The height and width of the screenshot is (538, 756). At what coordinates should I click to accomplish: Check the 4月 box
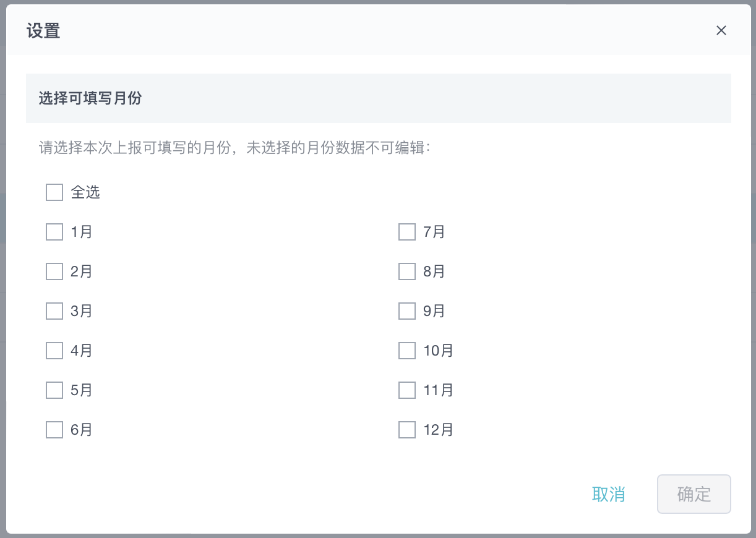tap(54, 351)
